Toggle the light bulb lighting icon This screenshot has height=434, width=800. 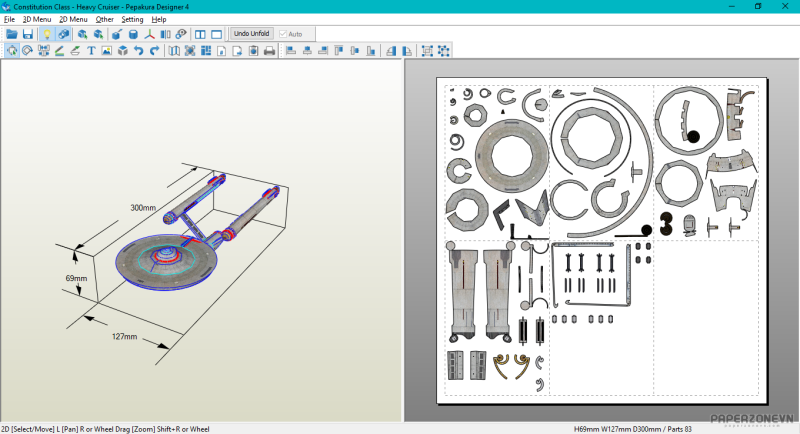point(46,34)
